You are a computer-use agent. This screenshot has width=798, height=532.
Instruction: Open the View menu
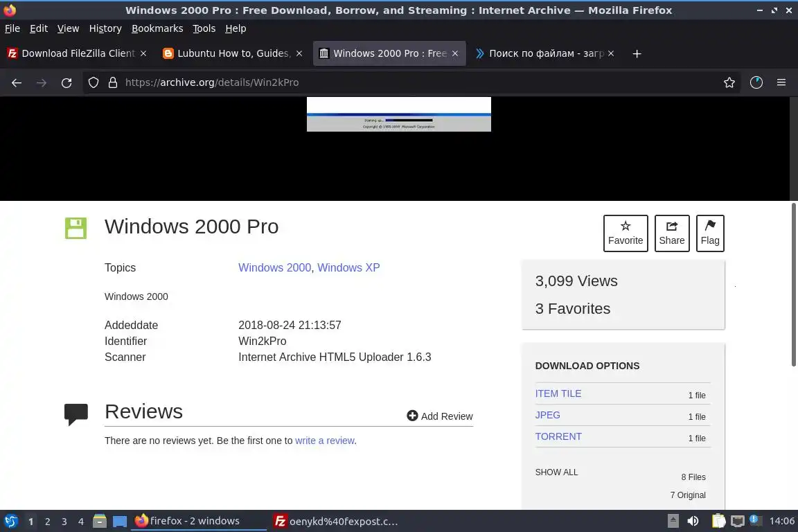tap(68, 28)
